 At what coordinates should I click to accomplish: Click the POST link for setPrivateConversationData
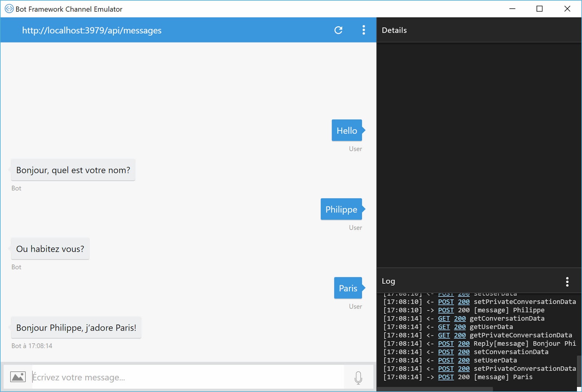[x=446, y=302]
